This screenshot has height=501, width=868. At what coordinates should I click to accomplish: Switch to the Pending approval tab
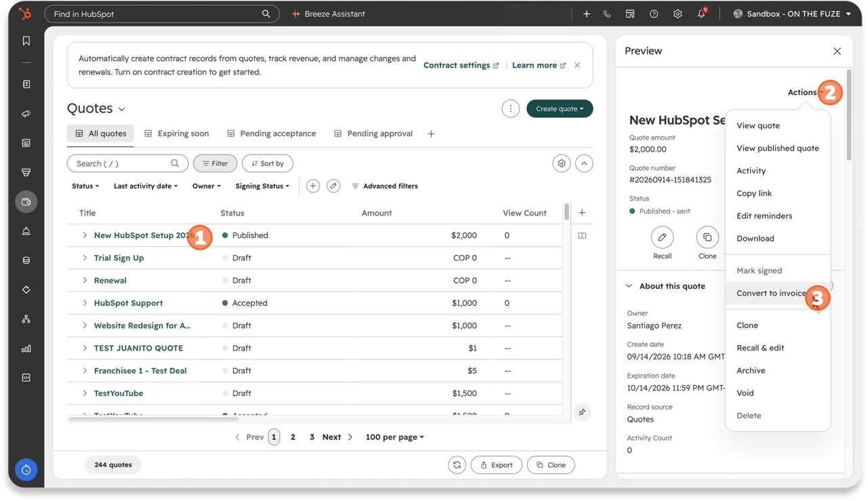pyautogui.click(x=373, y=134)
